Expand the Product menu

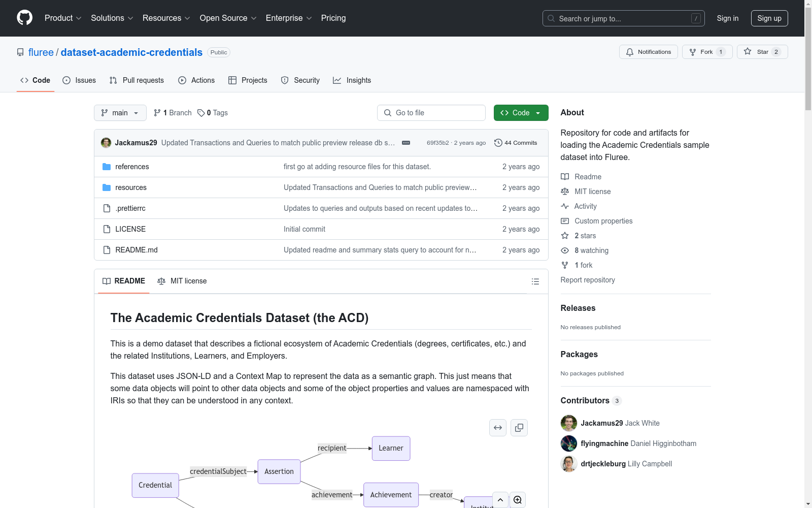tap(63, 18)
